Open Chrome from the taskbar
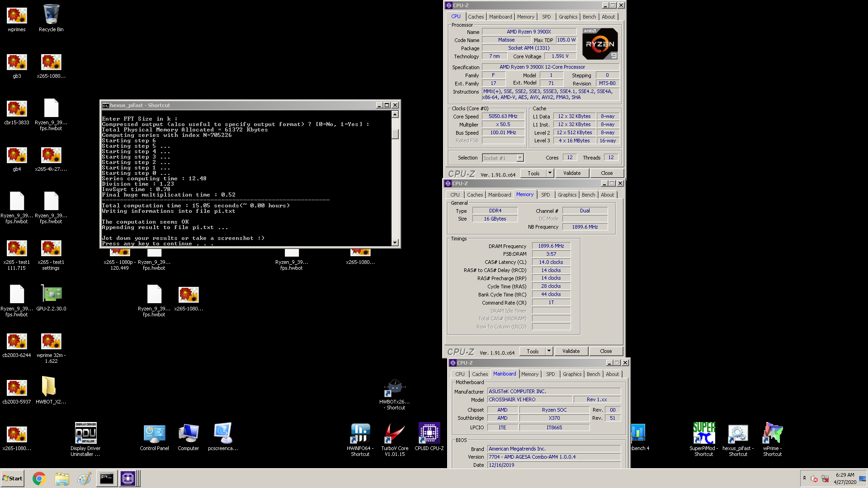Viewport: 868px width, 488px height. pos(39,479)
